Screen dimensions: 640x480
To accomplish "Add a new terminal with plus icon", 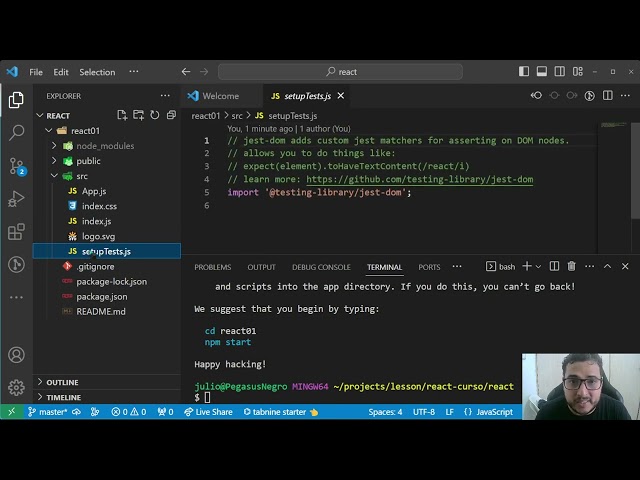I will [x=527, y=266].
